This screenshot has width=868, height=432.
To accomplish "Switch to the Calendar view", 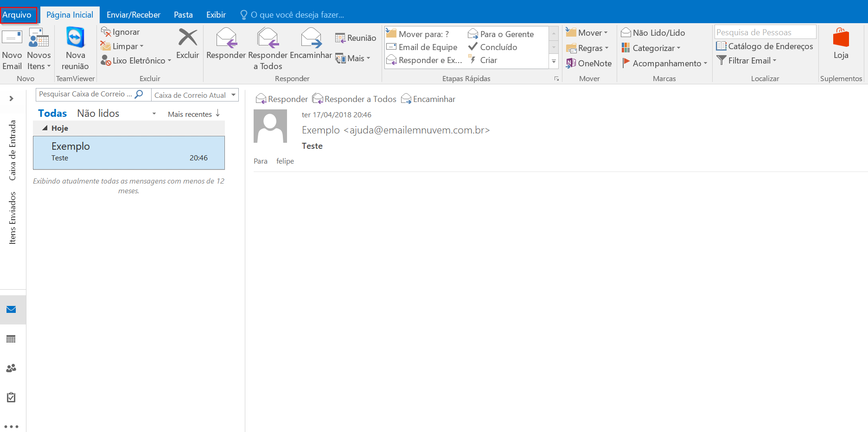I will pyautogui.click(x=12, y=339).
